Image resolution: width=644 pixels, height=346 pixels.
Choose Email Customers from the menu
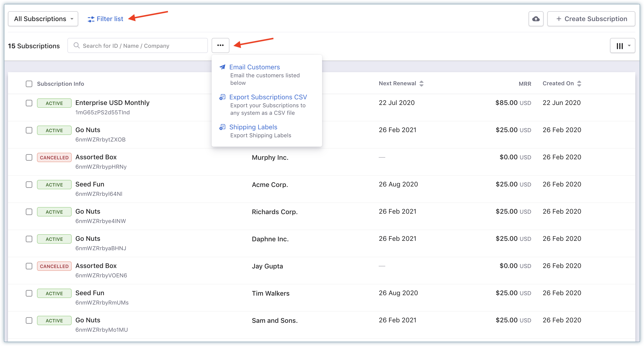(x=254, y=67)
